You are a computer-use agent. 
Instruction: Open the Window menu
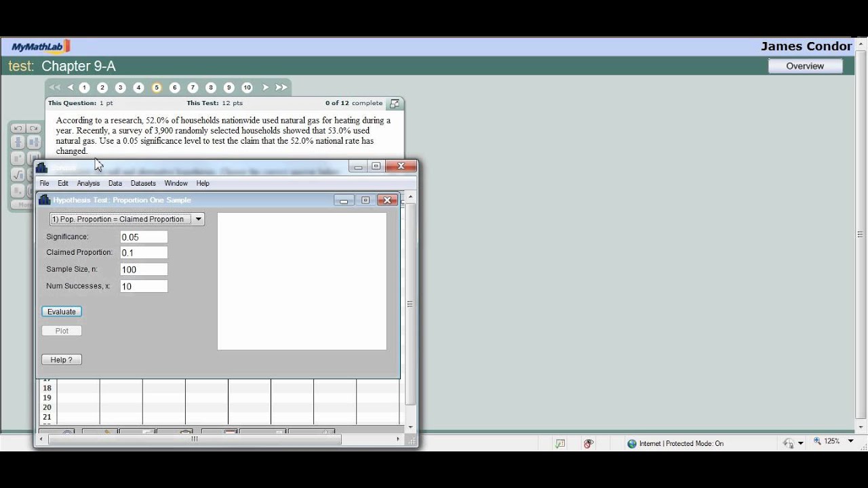click(176, 183)
